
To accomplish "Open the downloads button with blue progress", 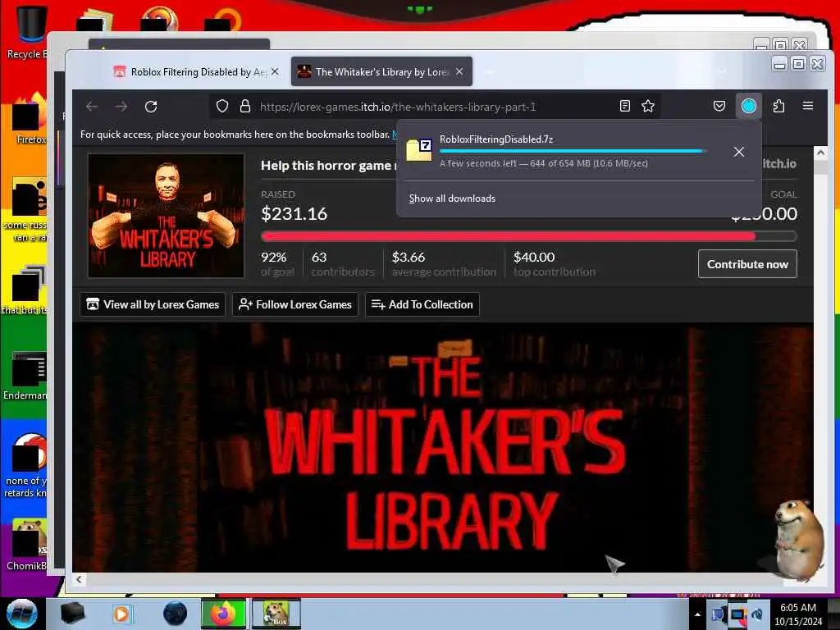I will 748,106.
